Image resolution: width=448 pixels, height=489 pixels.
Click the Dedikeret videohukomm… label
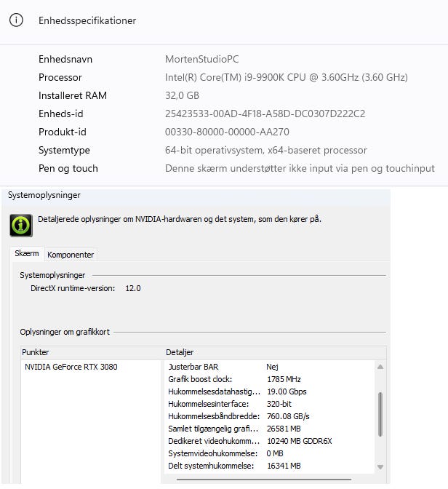click(214, 441)
